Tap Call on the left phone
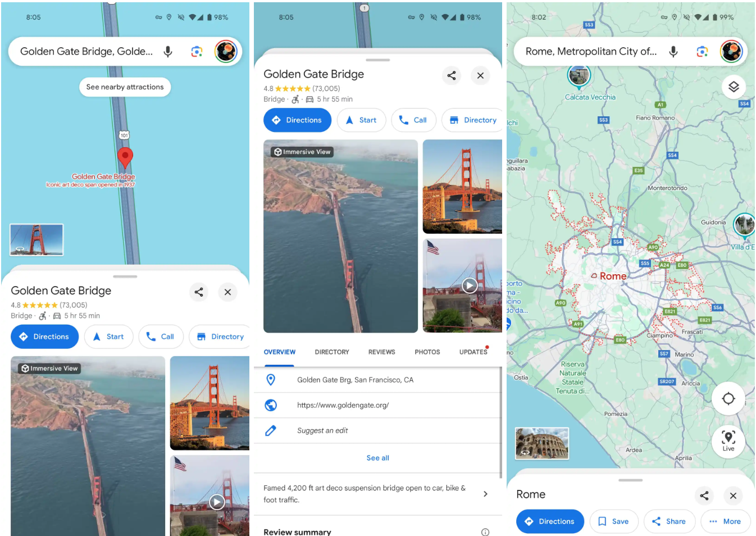The width and height of the screenshot is (756, 536). point(161,337)
